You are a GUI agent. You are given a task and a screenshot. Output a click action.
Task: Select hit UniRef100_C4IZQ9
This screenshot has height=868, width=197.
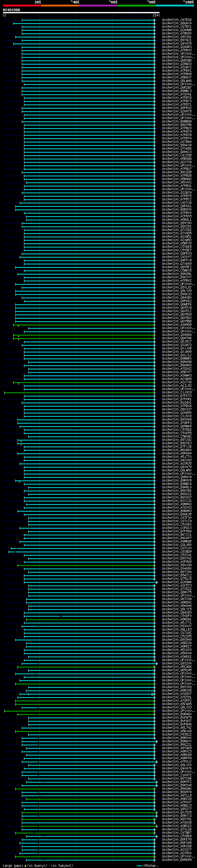[x=176, y=155]
